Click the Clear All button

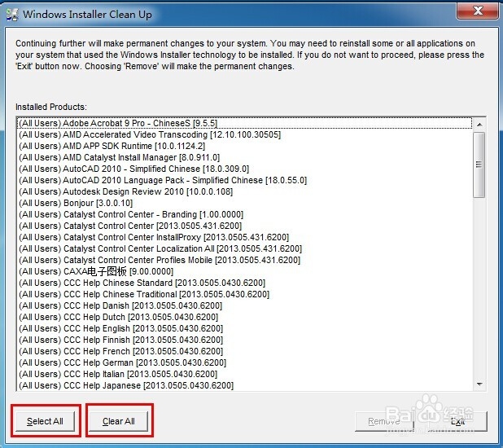[119, 421]
